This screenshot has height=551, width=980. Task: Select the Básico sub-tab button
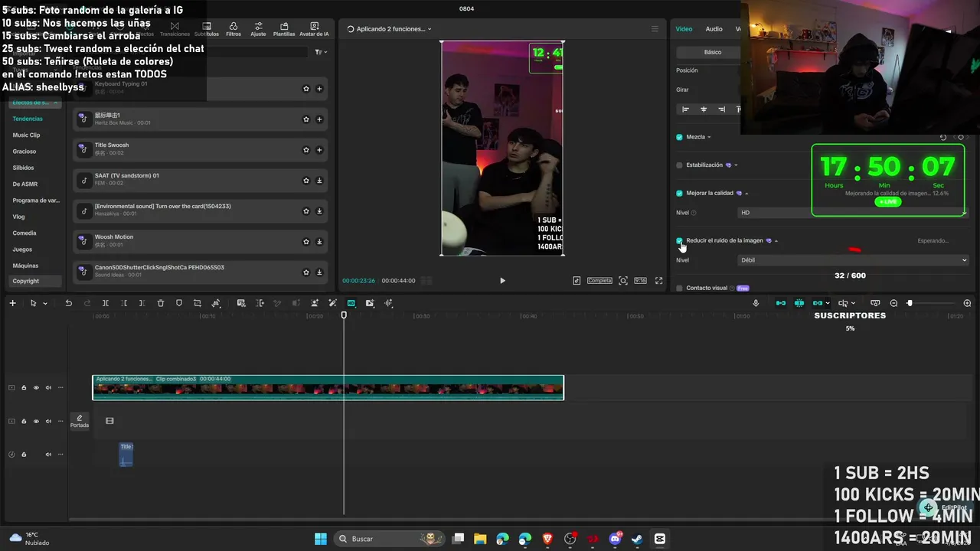(x=713, y=52)
